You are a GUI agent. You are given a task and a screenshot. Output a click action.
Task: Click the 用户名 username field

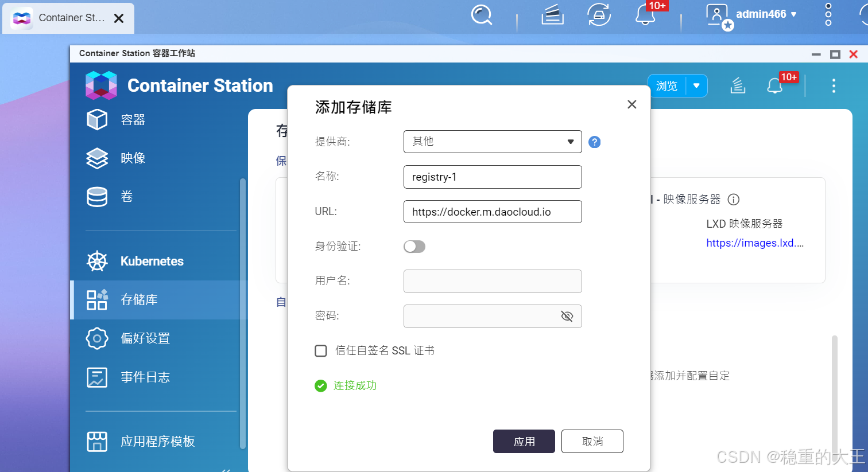(493, 281)
